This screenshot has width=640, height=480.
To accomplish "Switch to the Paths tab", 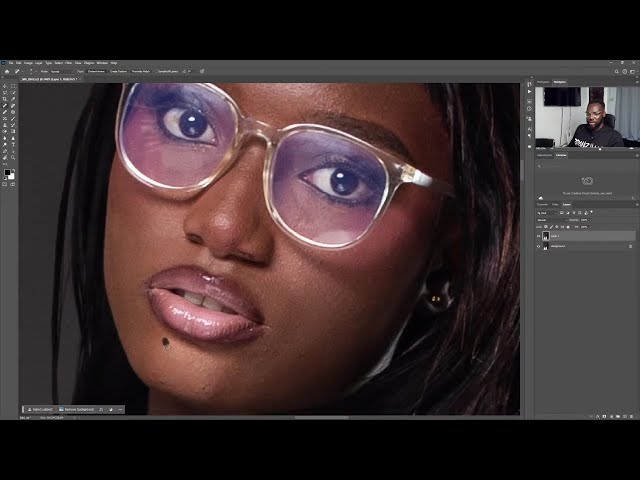I will [555, 204].
